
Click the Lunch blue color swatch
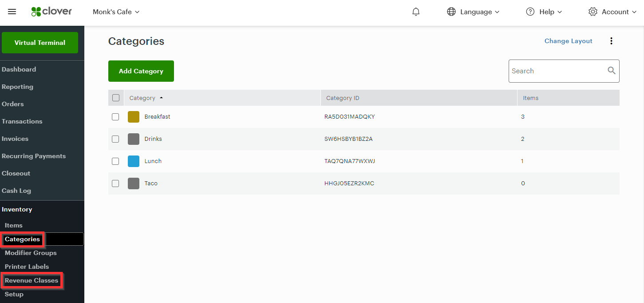click(134, 161)
